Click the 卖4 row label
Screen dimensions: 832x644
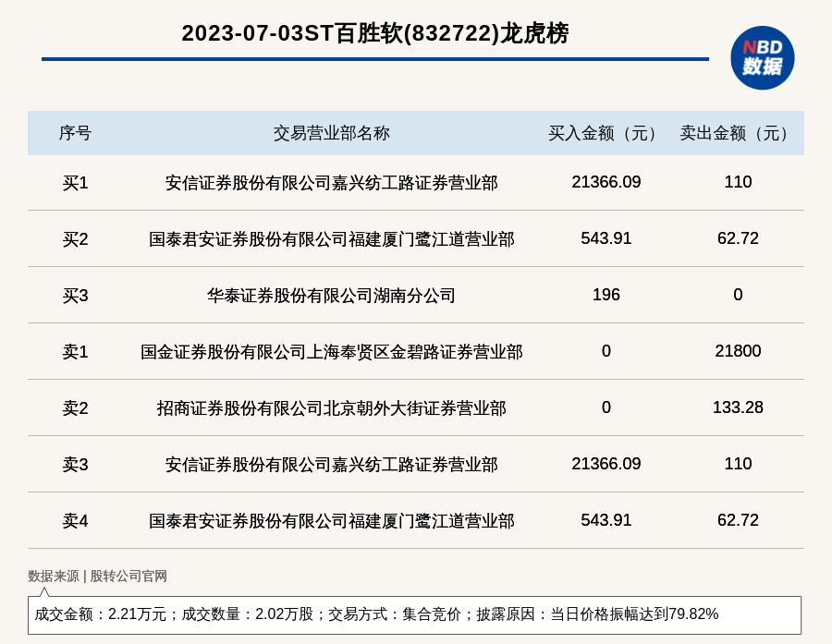point(75,521)
